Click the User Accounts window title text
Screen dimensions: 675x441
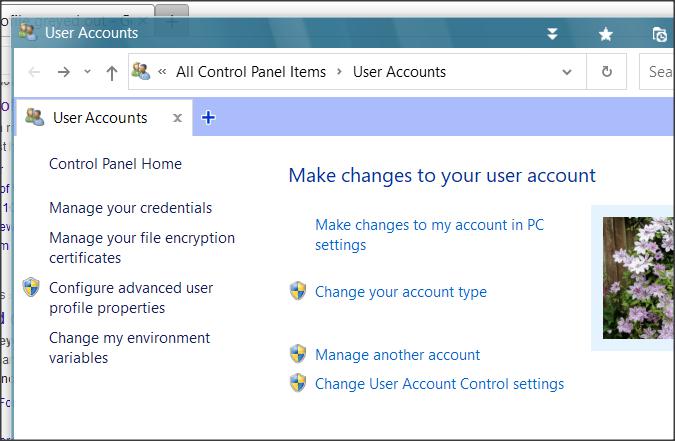click(91, 33)
